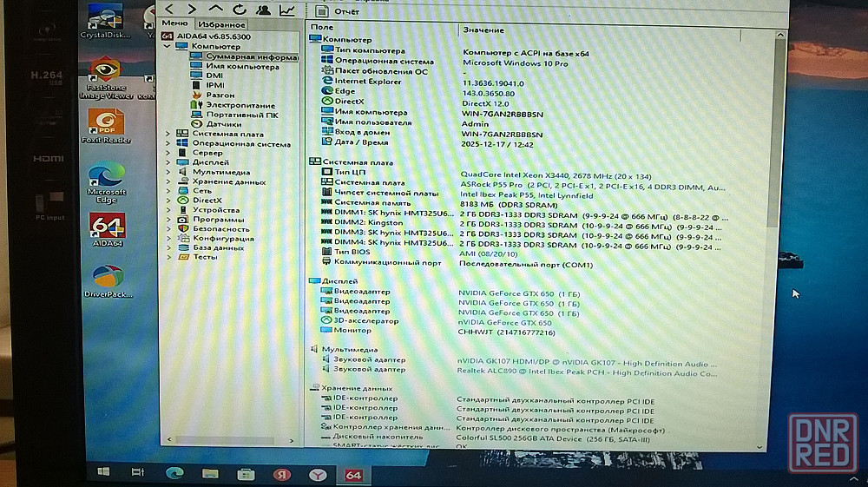Image resolution: width=868 pixels, height=487 pixels.
Task: Click the Поле column header
Action: click(322, 30)
